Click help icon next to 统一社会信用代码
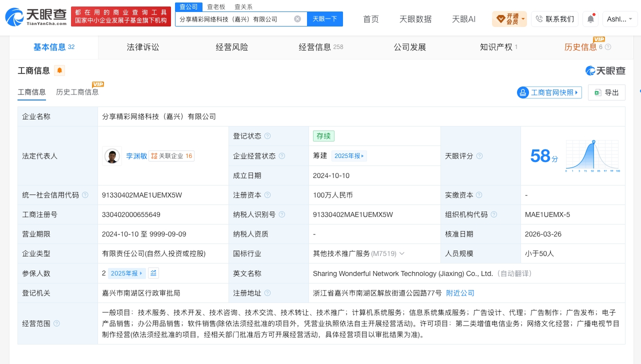Viewport: 641px width, 364px height. [85, 195]
